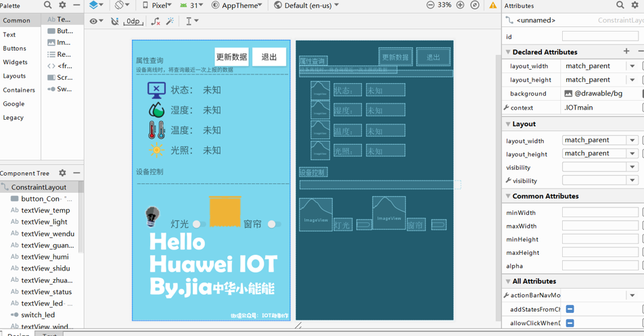Open design surface layers dropdown

(96, 5)
